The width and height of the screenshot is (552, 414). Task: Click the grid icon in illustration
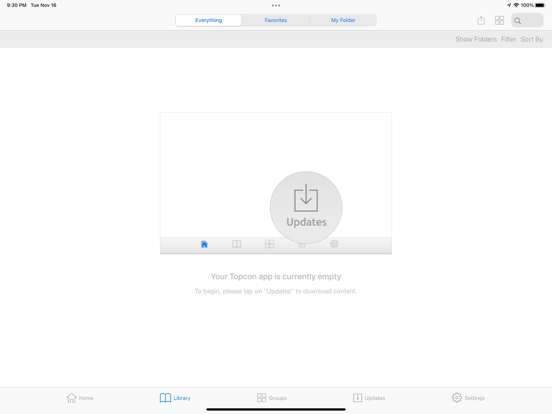269,244
